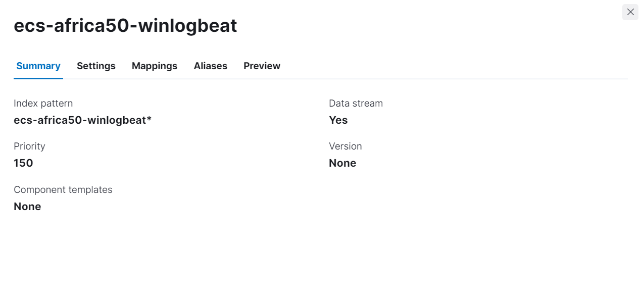Click the Priority label

pyautogui.click(x=29, y=146)
